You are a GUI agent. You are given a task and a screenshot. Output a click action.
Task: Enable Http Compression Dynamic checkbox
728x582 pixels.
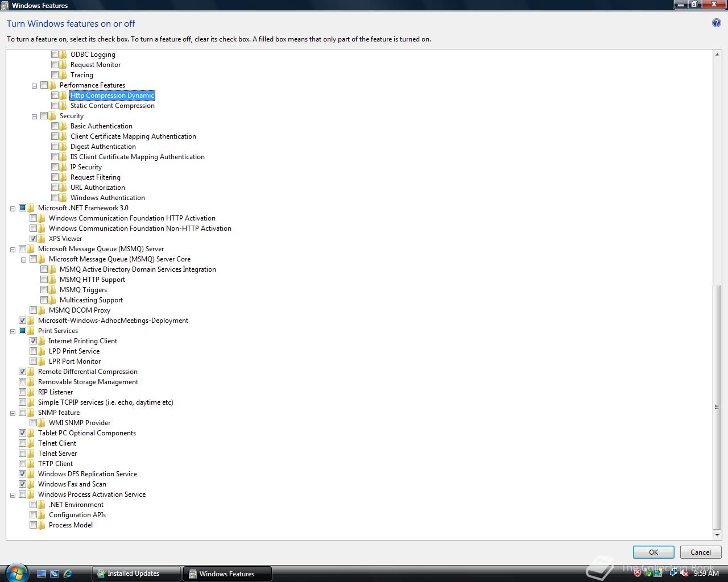[55, 95]
